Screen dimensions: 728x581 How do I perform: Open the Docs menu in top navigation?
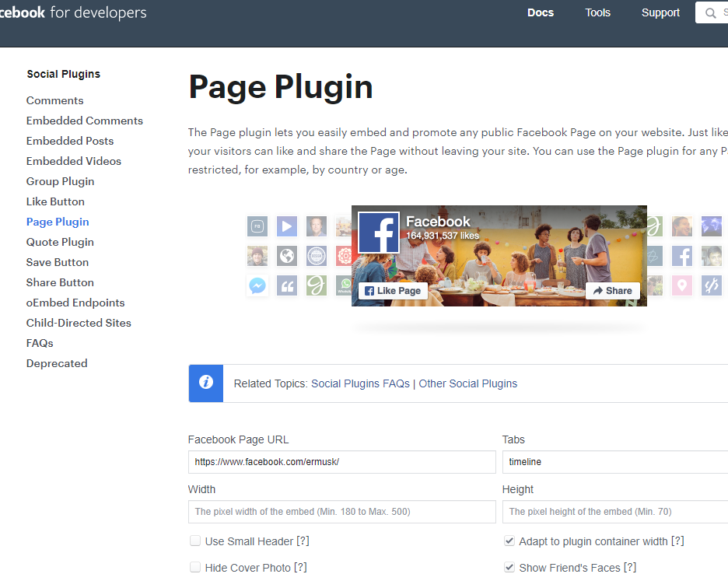point(540,12)
